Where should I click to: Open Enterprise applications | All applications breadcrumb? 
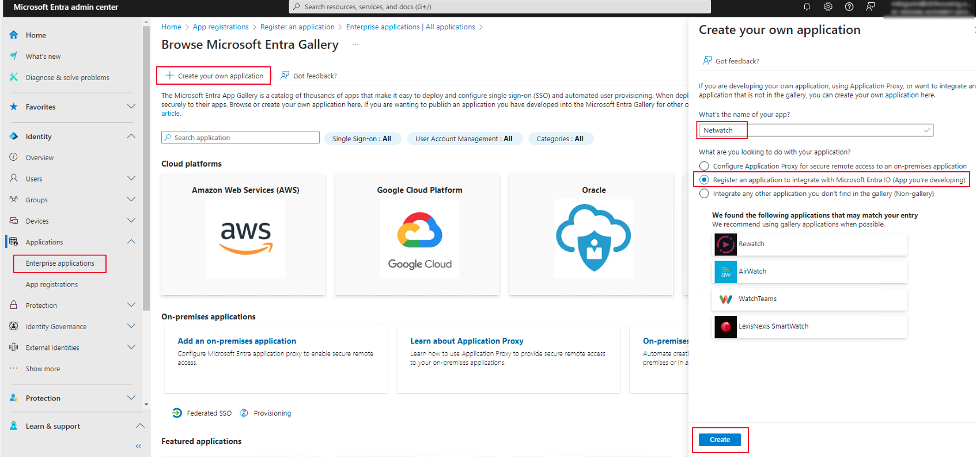[x=410, y=27]
